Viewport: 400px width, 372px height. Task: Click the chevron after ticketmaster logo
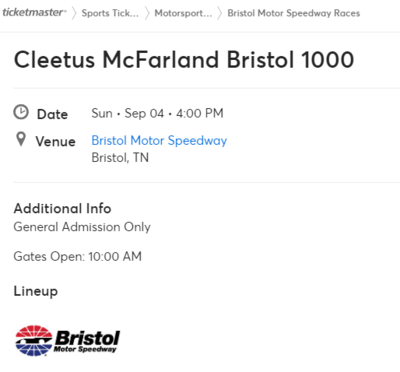pyautogui.click(x=74, y=13)
